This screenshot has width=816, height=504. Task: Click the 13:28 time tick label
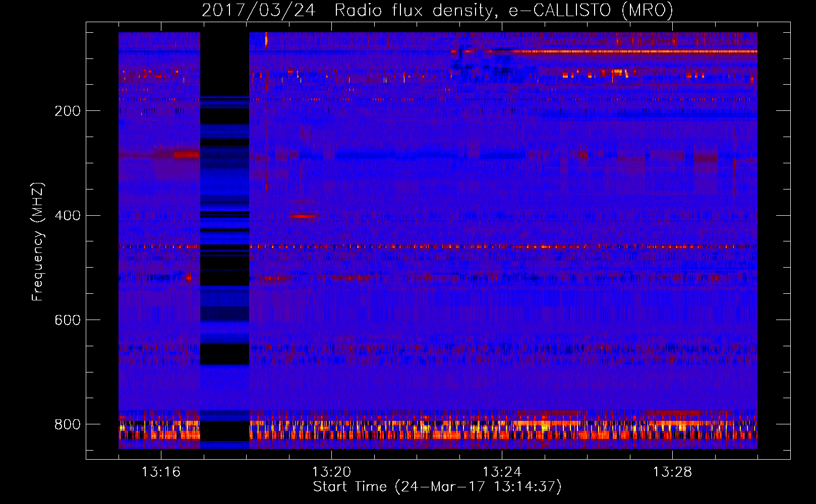pyautogui.click(x=672, y=472)
